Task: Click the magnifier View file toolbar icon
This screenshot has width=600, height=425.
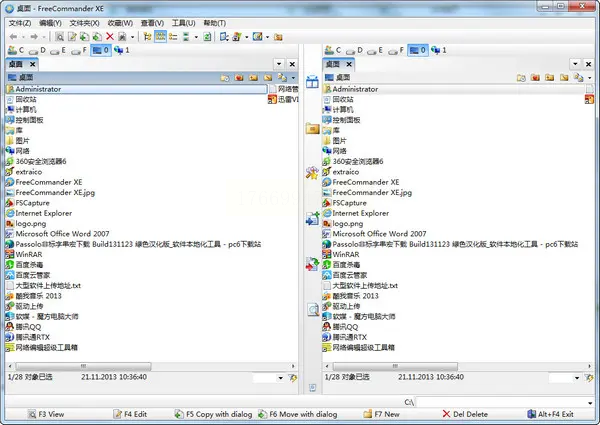Action: (59, 37)
